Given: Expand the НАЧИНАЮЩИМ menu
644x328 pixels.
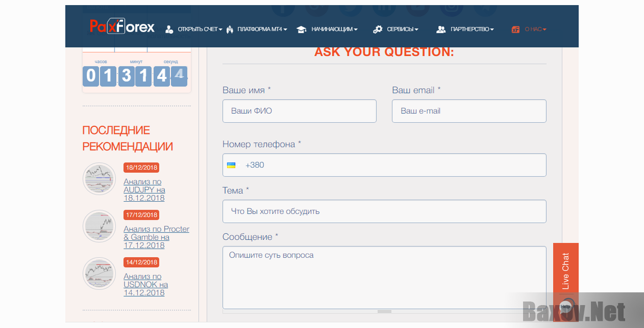Looking at the screenshot, I should click(x=335, y=29).
